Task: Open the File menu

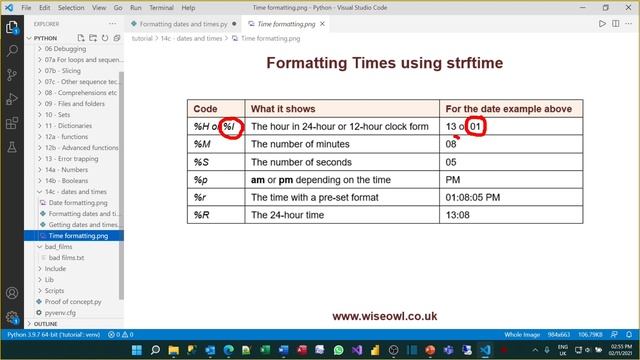Action: tap(26, 8)
